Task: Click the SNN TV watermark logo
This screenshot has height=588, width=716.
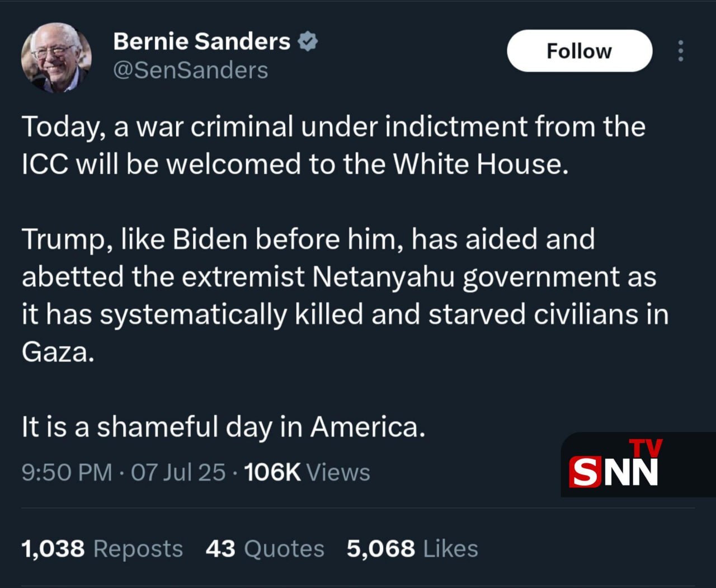Action: pos(615,465)
